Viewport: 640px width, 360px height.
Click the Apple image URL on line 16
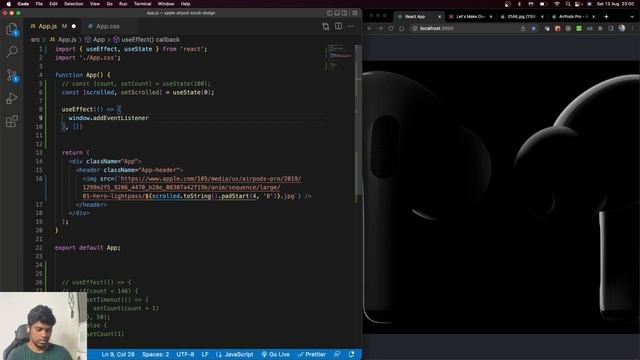click(192, 187)
